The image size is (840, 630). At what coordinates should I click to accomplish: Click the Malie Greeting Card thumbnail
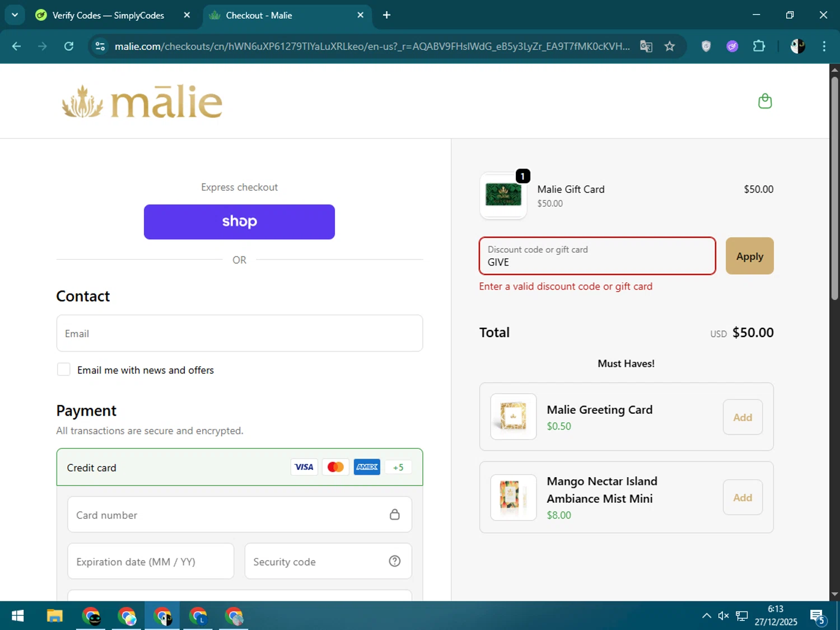(514, 417)
